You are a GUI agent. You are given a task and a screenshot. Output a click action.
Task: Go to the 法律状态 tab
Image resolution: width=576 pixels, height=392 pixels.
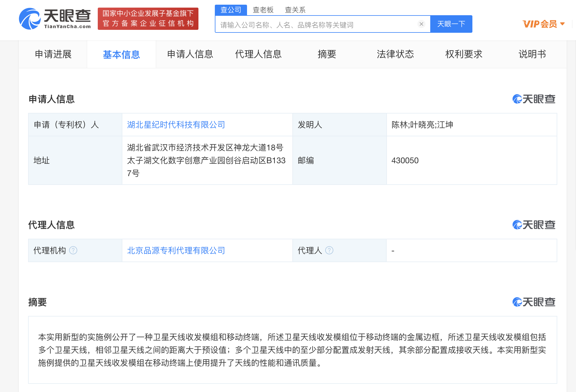pos(395,54)
